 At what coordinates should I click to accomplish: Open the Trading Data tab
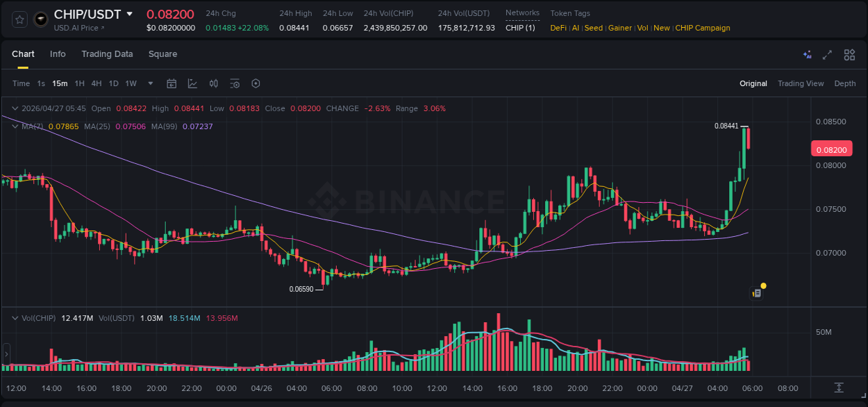tap(107, 54)
